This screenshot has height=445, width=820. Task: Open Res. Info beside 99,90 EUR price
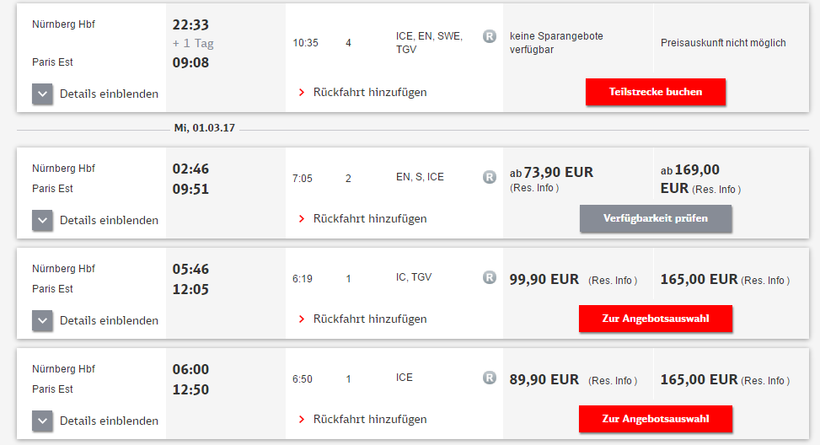pyautogui.click(x=612, y=280)
